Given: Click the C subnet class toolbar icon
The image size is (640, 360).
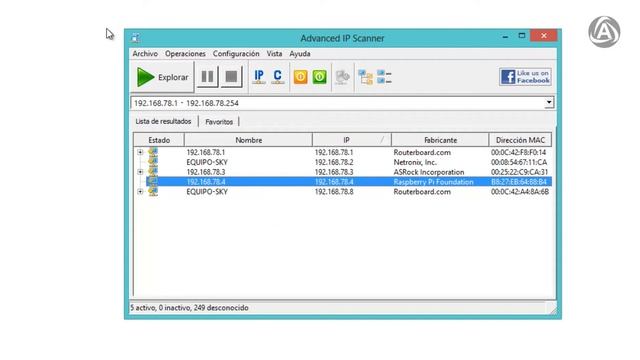Looking at the screenshot, I should click(x=278, y=77).
